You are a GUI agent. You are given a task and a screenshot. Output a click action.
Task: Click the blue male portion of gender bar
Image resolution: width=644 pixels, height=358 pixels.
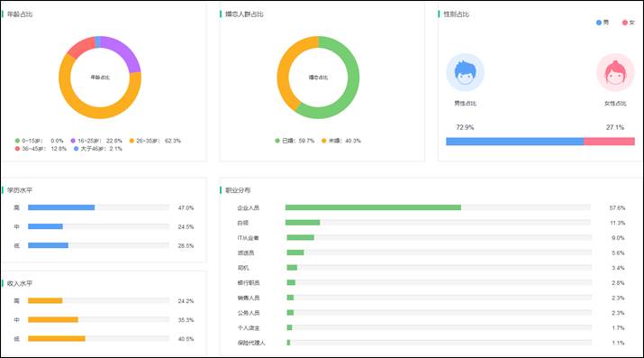pos(514,142)
